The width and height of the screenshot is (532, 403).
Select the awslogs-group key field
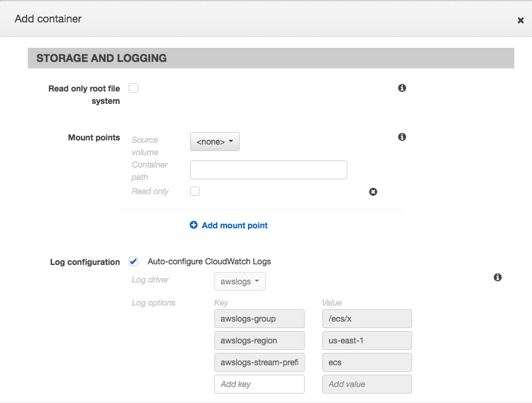[259, 319]
